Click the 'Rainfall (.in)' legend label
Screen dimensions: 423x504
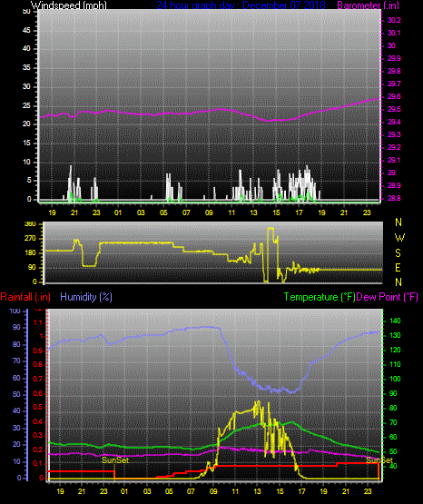click(x=25, y=297)
